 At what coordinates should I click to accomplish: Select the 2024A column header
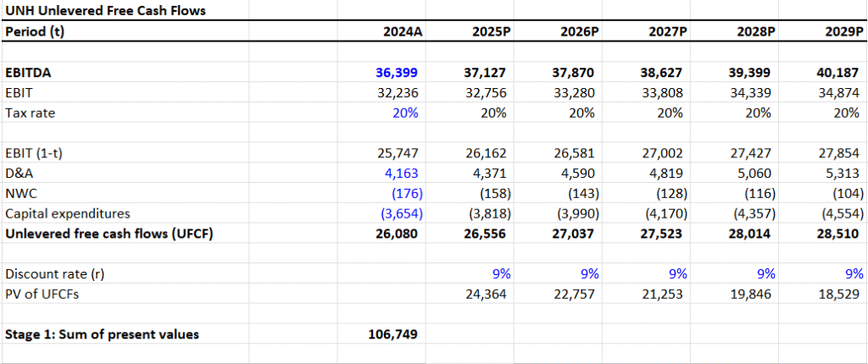point(403,31)
